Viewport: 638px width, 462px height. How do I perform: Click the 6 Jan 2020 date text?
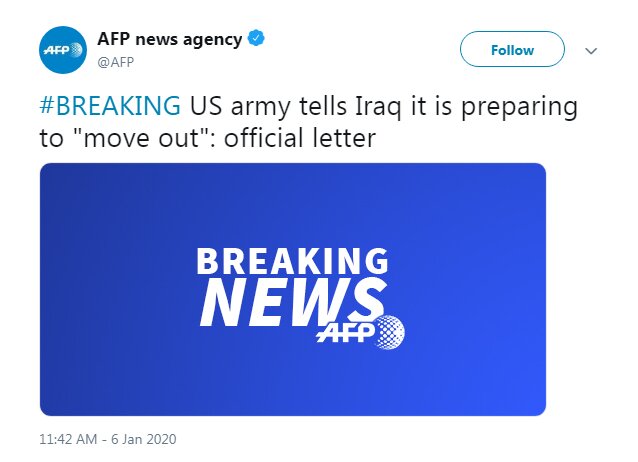point(144,439)
